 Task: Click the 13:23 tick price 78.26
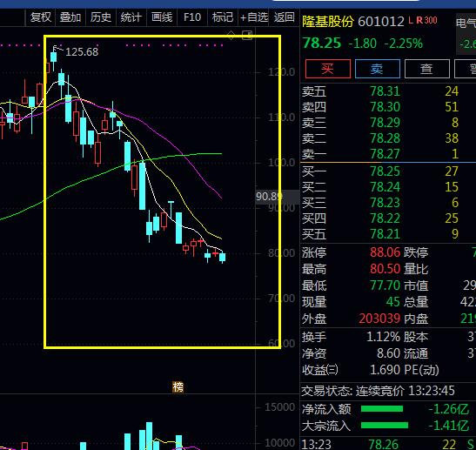(x=383, y=445)
